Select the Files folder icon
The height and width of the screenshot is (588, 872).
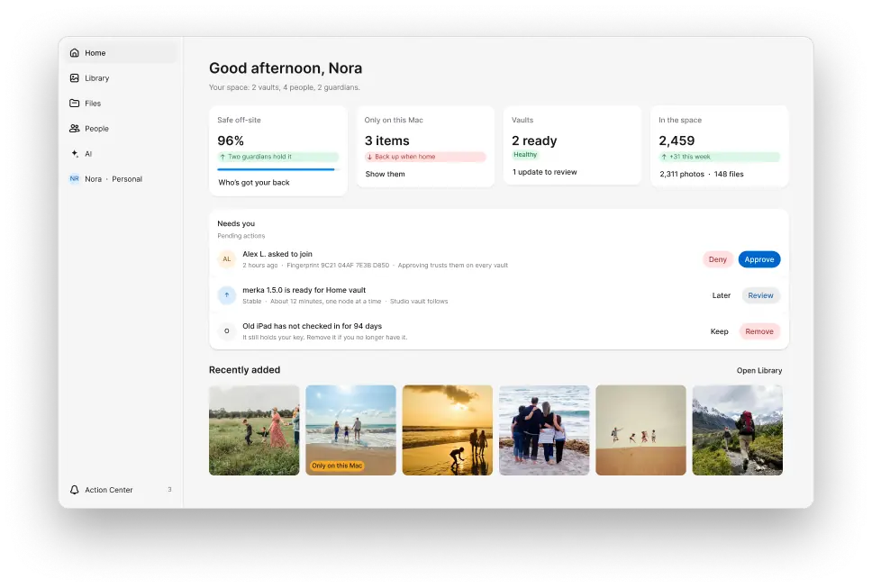coord(74,103)
